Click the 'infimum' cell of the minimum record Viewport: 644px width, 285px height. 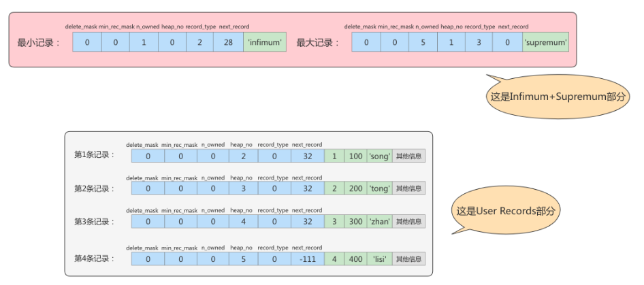(265, 42)
